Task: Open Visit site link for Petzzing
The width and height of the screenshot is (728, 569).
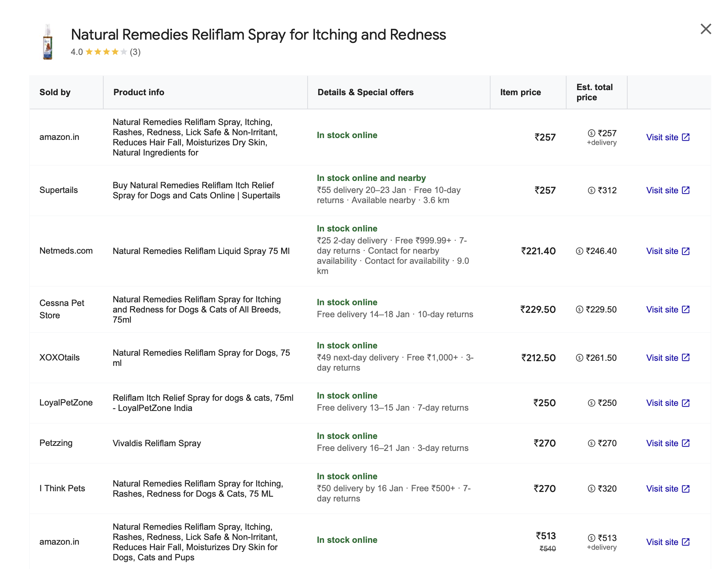Action: point(662,443)
